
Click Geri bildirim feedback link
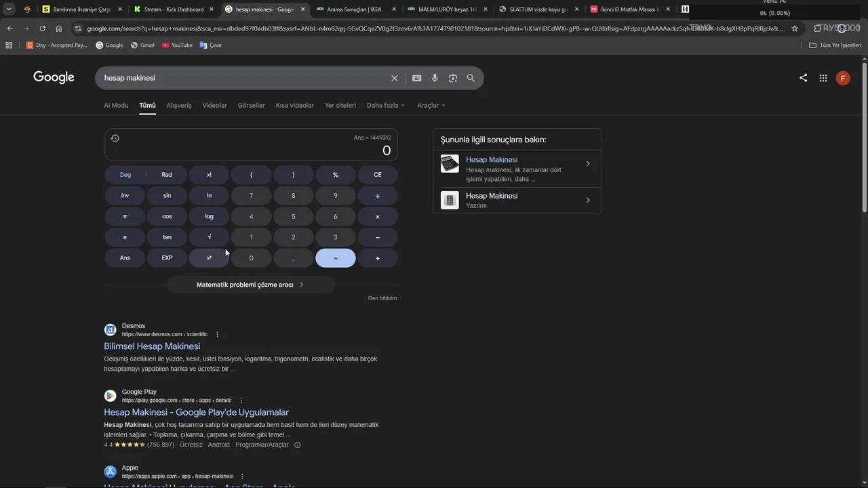(x=382, y=298)
